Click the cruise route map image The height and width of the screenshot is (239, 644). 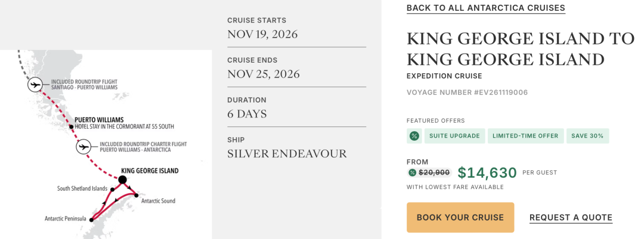(106, 145)
